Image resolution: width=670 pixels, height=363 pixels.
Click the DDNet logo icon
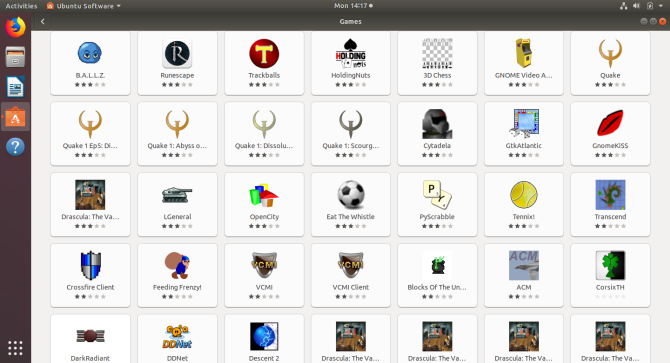tap(177, 336)
